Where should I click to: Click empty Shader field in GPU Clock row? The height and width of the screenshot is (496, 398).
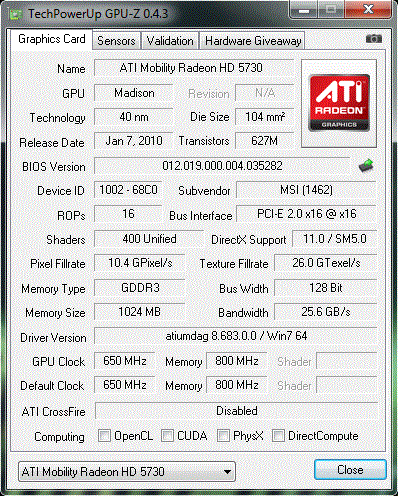point(347,361)
